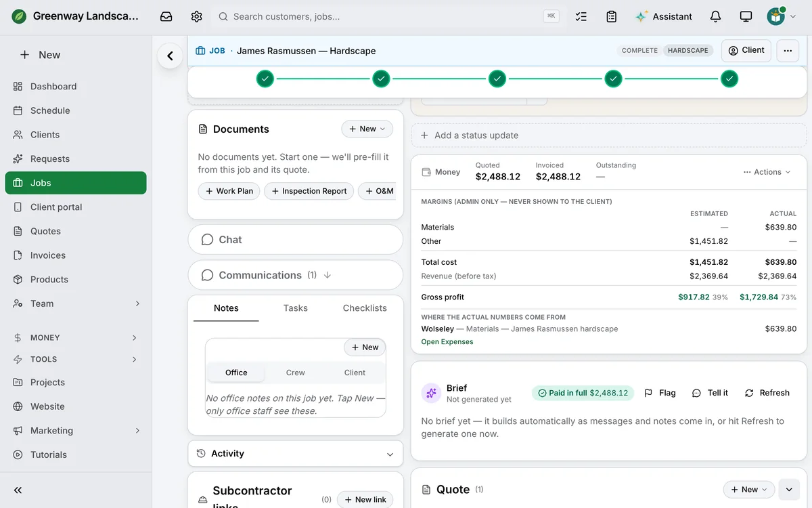Open the Open Expenses link

pos(447,342)
